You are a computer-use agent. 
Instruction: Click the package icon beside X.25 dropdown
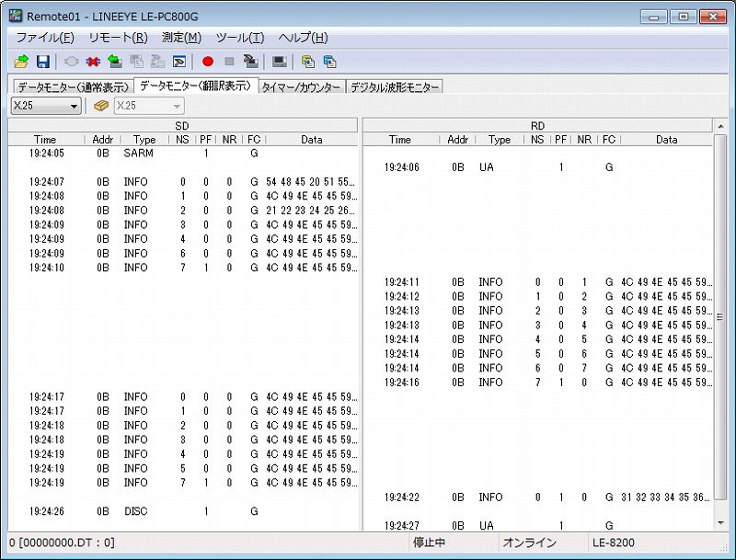pos(102,106)
